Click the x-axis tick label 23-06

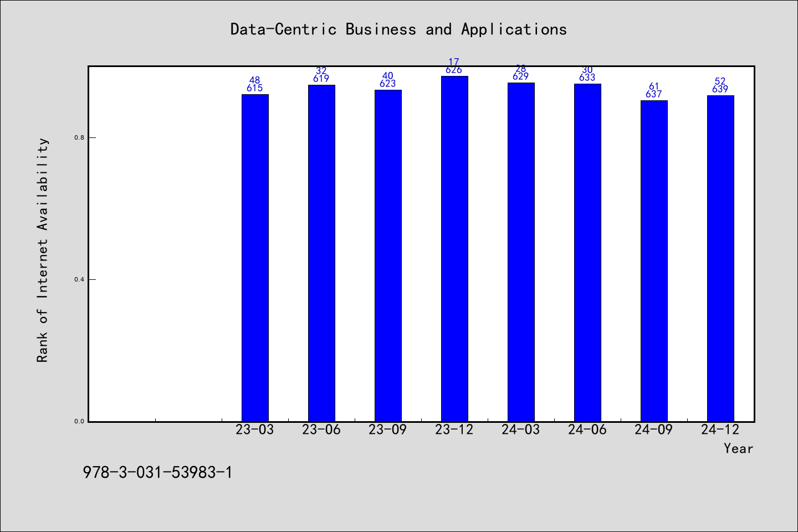click(321, 429)
